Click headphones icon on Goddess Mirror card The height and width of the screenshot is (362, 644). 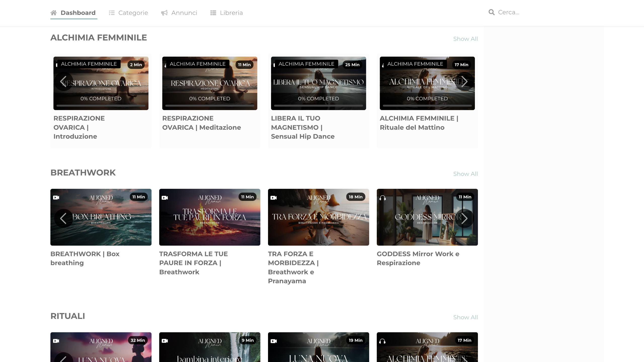click(x=383, y=198)
